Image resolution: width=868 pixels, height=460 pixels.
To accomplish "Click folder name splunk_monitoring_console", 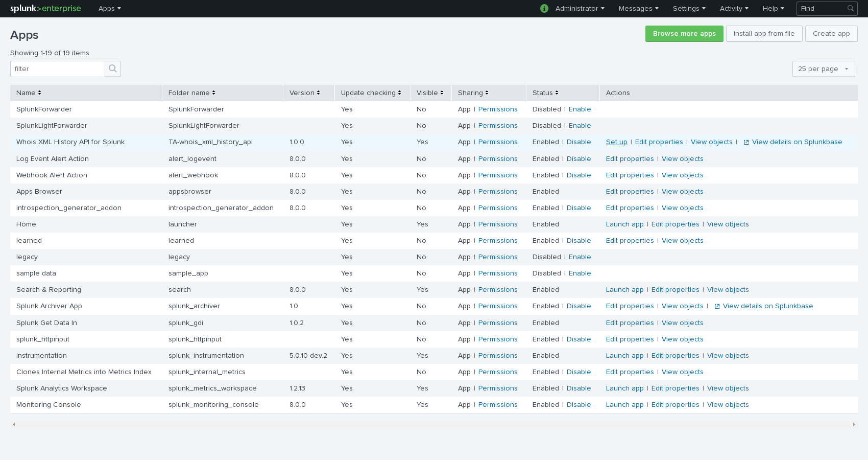I will 213,405.
